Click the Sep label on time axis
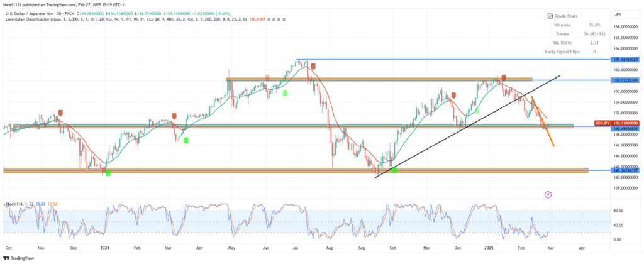 [362, 248]
